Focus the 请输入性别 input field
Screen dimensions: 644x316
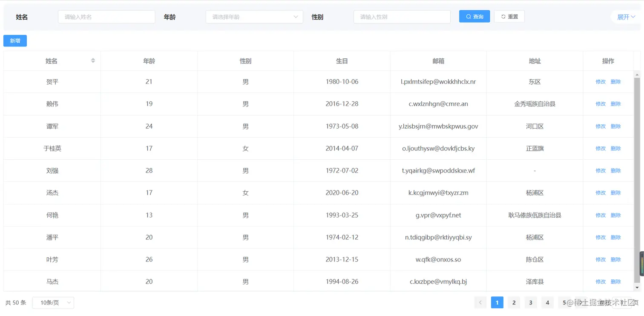402,17
